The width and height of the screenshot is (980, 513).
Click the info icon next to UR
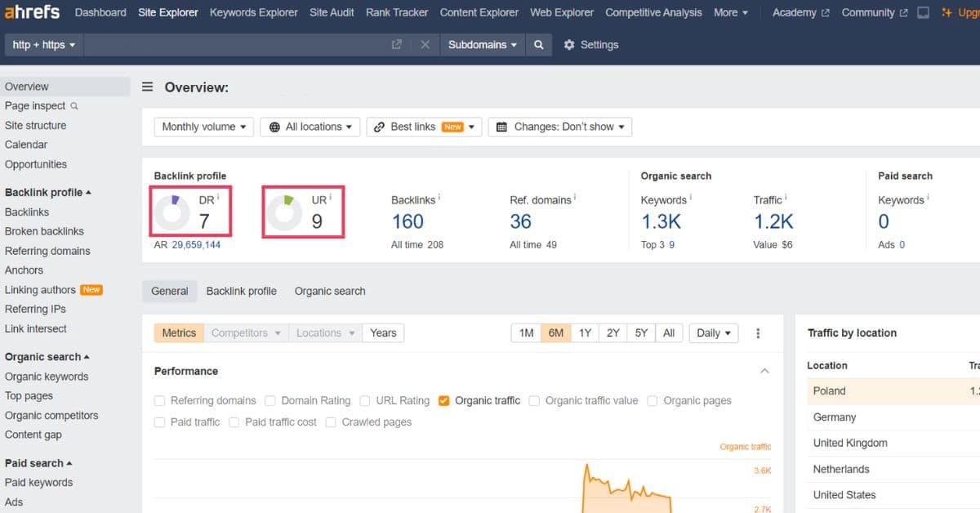(331, 197)
